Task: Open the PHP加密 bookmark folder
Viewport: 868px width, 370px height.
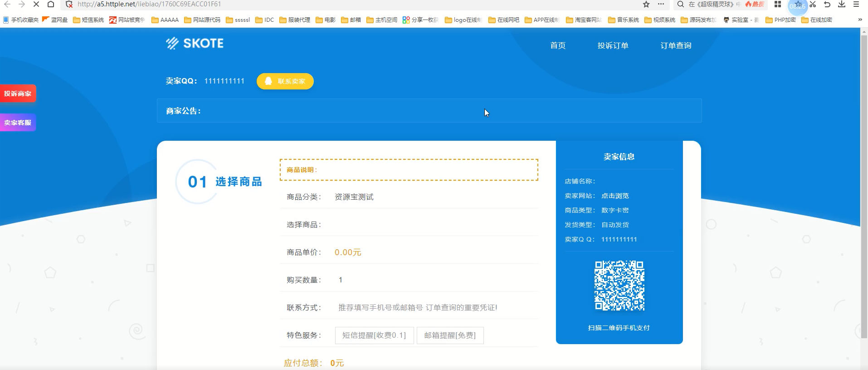Action: point(780,20)
